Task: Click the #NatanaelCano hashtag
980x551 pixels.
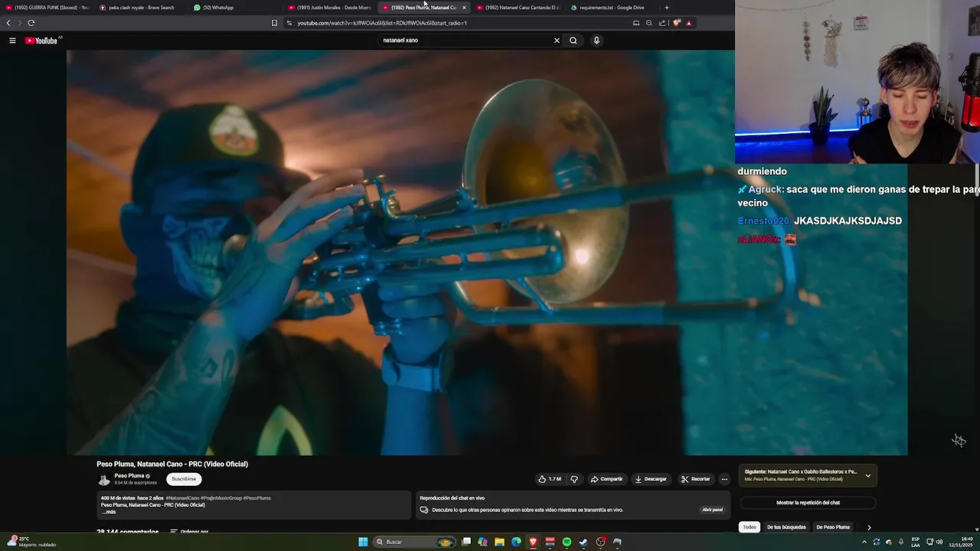Action: click(182, 498)
